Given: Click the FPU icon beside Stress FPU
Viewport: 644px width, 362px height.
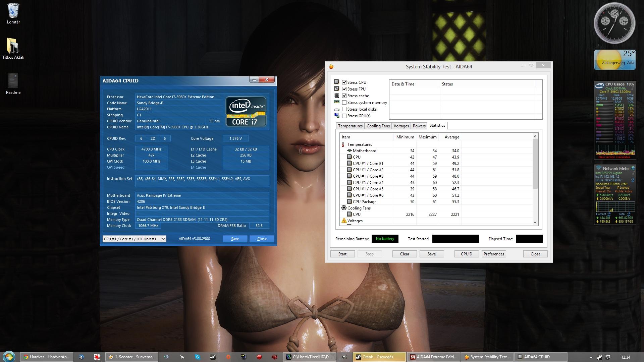Looking at the screenshot, I should [x=337, y=88].
